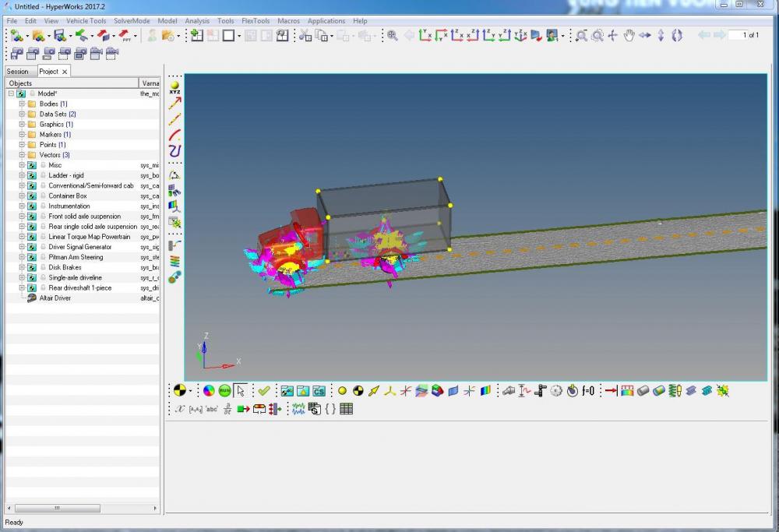This screenshot has width=779, height=532.
Task: Expand the Linear Torque Map Powertrain system
Action: pyautogui.click(x=22, y=237)
